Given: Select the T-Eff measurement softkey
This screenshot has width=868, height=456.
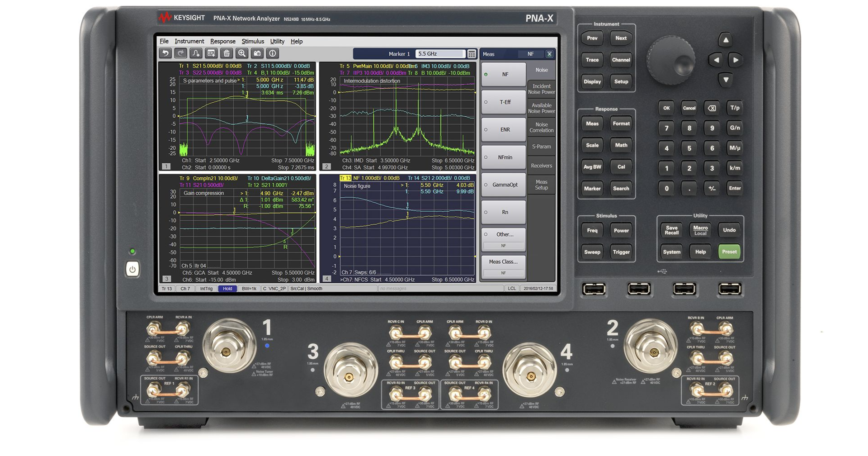Looking at the screenshot, I should coord(504,102).
